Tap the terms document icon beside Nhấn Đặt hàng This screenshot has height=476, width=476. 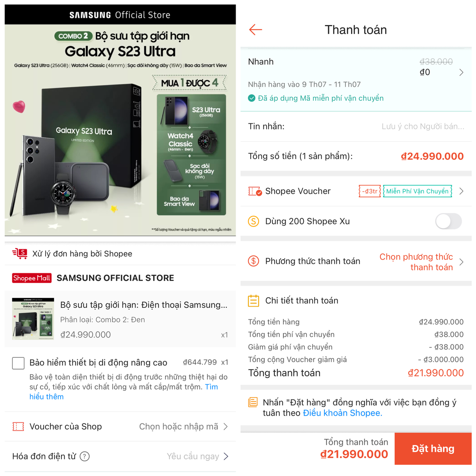[x=253, y=403]
